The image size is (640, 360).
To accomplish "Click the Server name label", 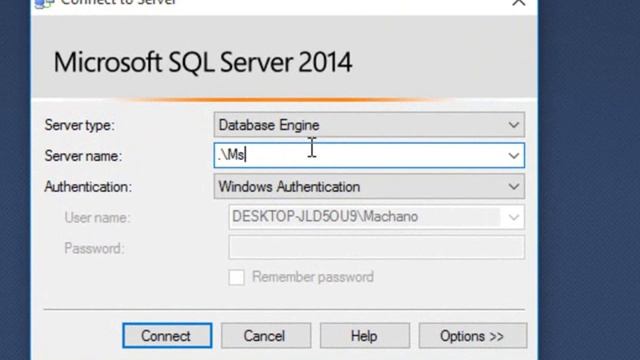I will tap(83, 156).
